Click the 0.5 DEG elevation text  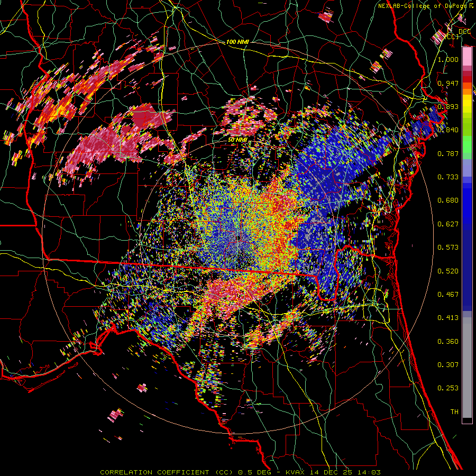pos(254,472)
